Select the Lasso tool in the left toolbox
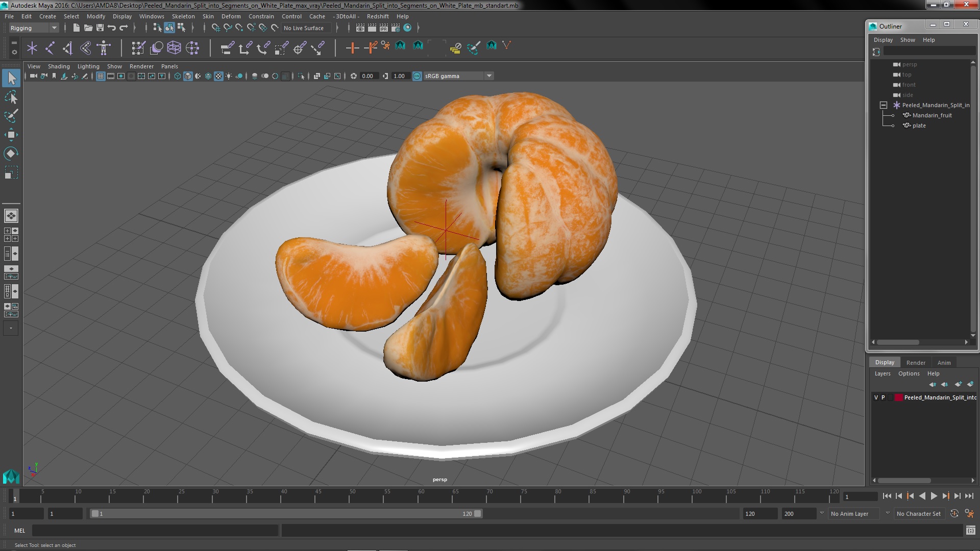Image resolution: width=980 pixels, height=551 pixels. 11,97
